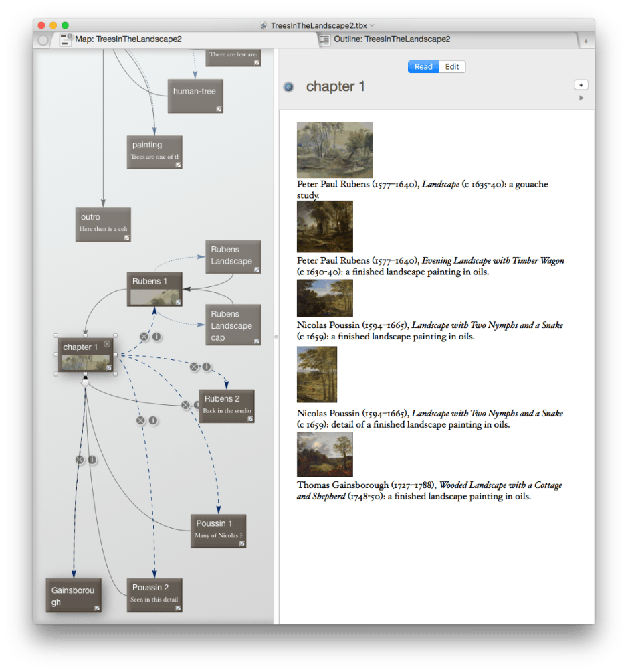
Task: Click the circle toggle left of Map tab
Action: tap(43, 40)
